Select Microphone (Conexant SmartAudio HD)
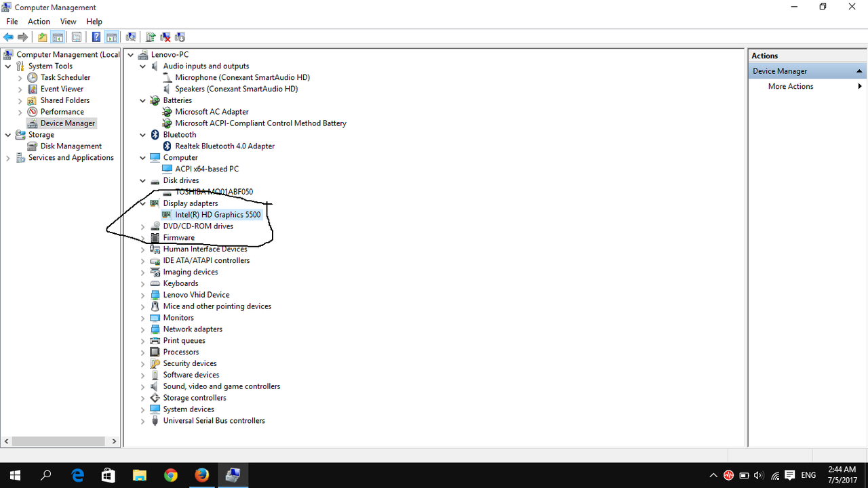The image size is (868, 488). (x=242, y=78)
